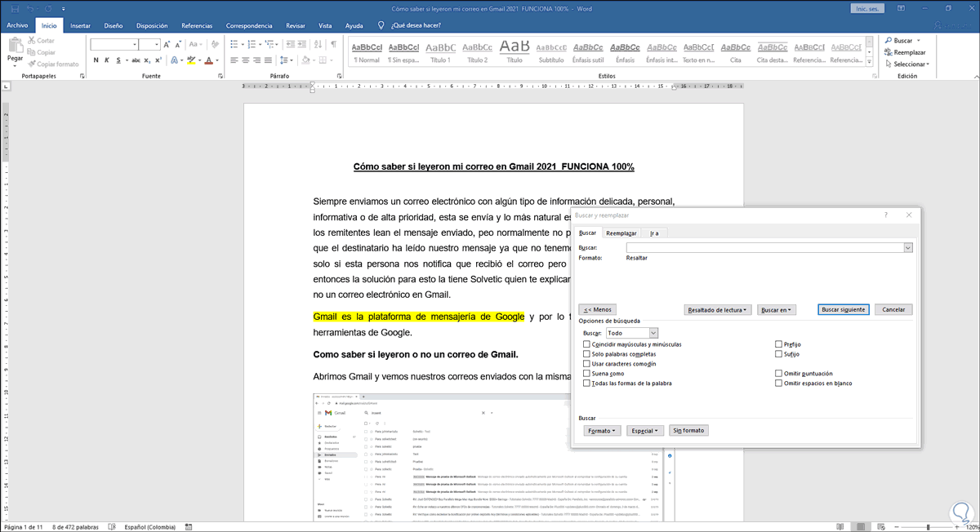Screen dimensions: 980x532
Task: Align text right
Action: click(256, 60)
